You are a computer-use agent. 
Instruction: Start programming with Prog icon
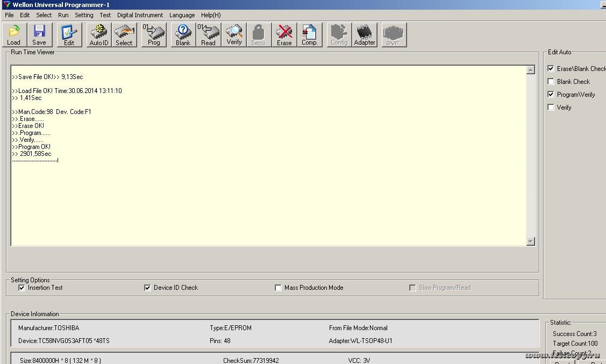[154, 35]
